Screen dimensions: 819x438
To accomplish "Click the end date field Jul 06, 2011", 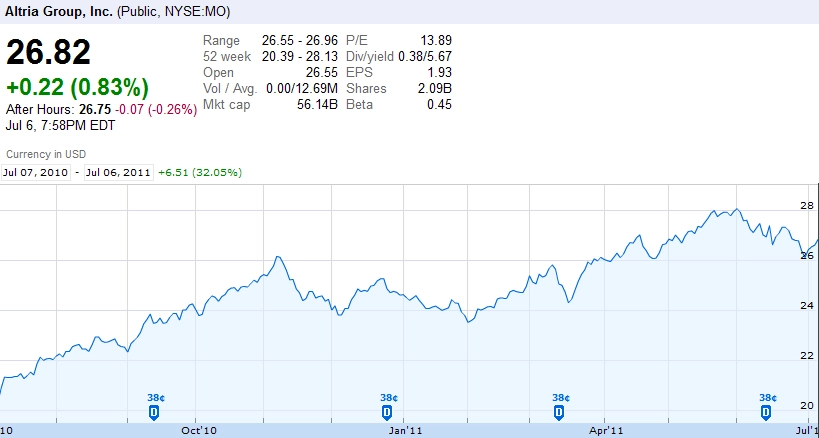I will click(x=119, y=172).
